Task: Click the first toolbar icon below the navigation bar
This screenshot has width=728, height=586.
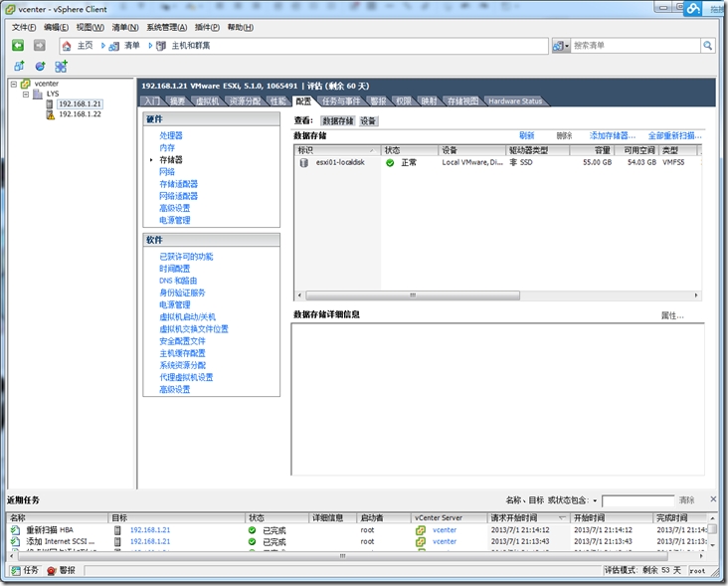Action: [19, 67]
